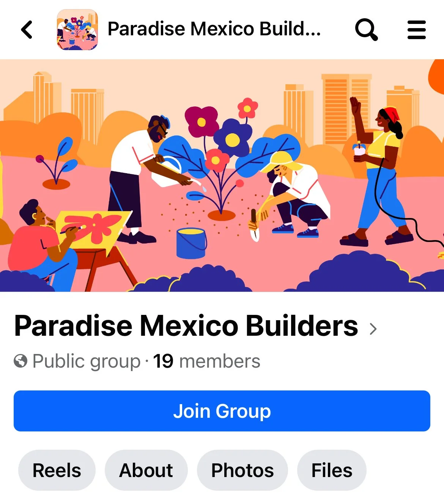The image size is (444, 504).
Task: View the 19 members list
Action: [207, 361]
